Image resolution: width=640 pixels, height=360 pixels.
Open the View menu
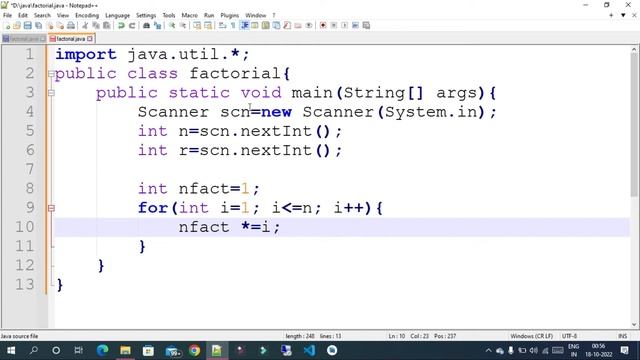[x=62, y=15]
